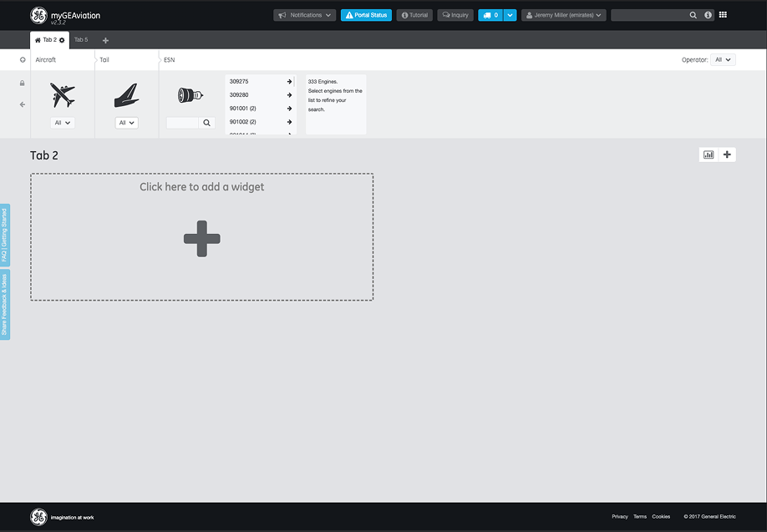The height and width of the screenshot is (532, 767).
Task: Add a new tab with plus icon
Action: tap(105, 40)
